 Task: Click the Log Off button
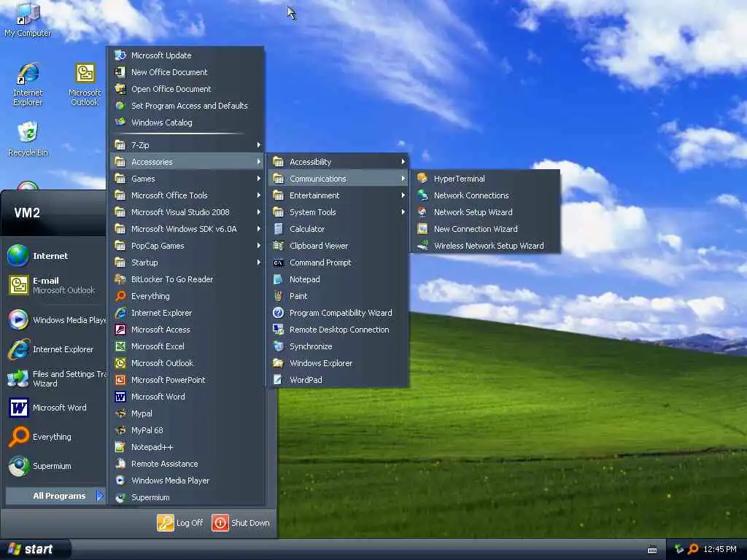click(x=180, y=522)
